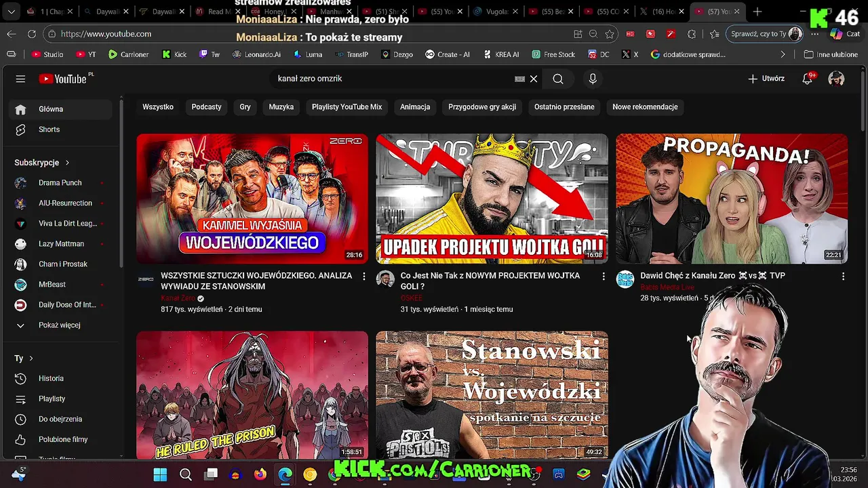Select the Nowe rekomendacje chip
The image size is (868, 488).
645,107
